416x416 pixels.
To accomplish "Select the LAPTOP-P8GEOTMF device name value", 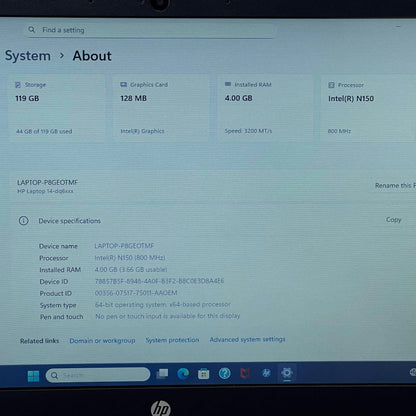I will tap(124, 246).
